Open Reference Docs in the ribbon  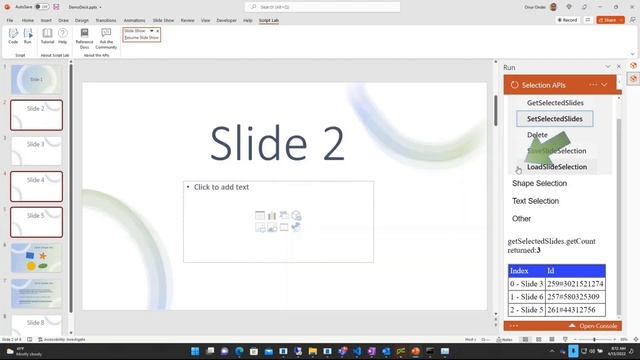coord(84,38)
